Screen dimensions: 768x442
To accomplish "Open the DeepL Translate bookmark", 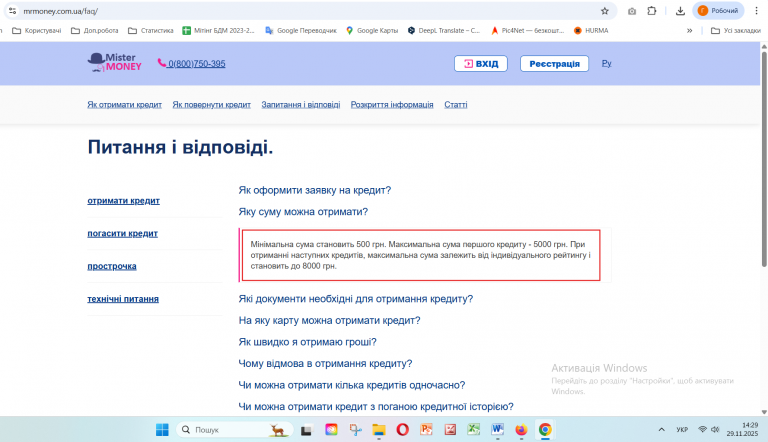I will pyautogui.click(x=444, y=30).
